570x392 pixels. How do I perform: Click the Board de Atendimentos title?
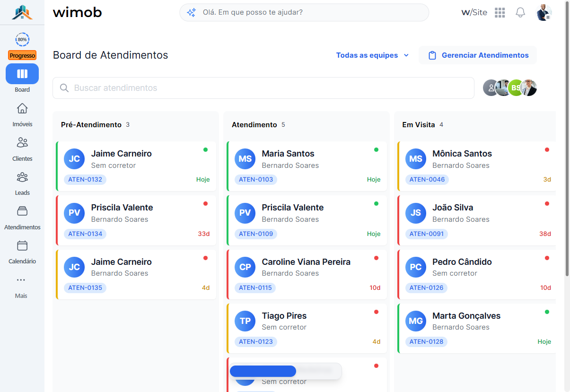[x=111, y=55]
